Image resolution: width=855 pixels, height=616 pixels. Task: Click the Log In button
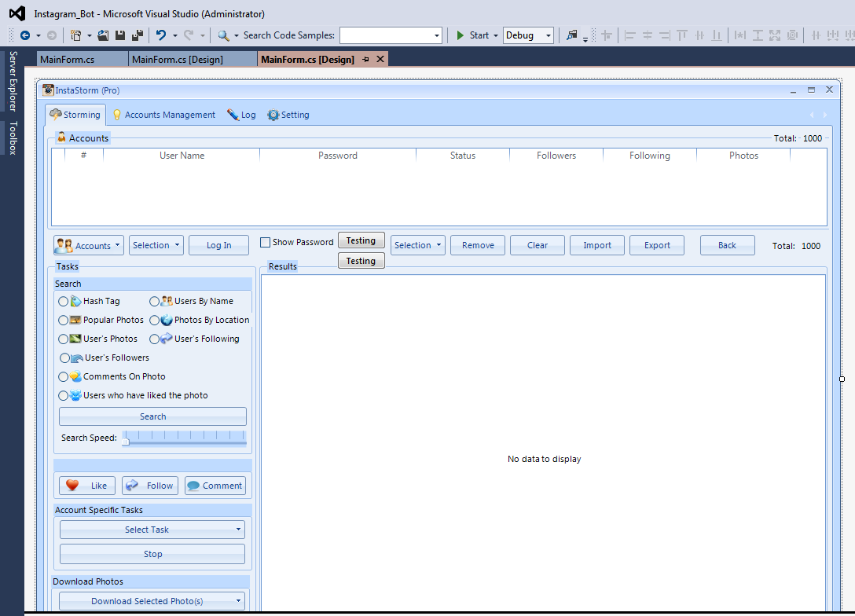point(218,245)
